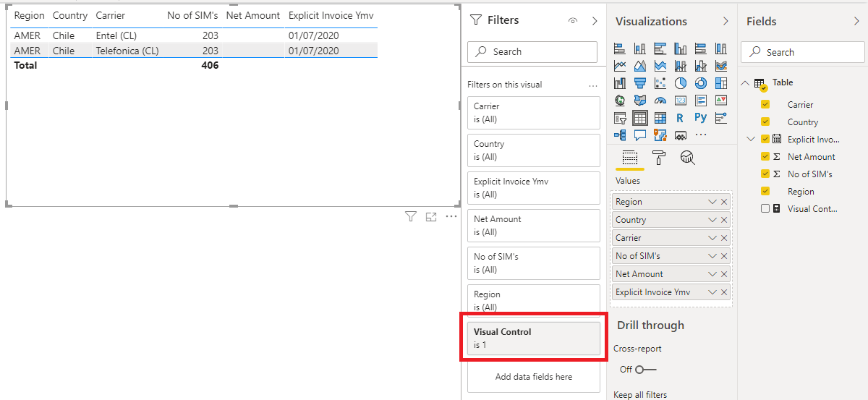Remove Carrier from Values well
The image size is (868, 400).
[724, 238]
